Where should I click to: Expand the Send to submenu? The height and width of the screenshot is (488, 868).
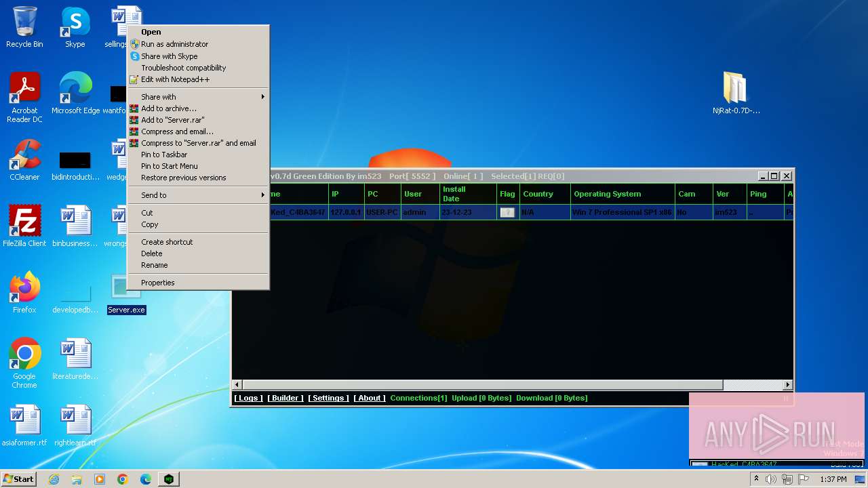pyautogui.click(x=199, y=195)
